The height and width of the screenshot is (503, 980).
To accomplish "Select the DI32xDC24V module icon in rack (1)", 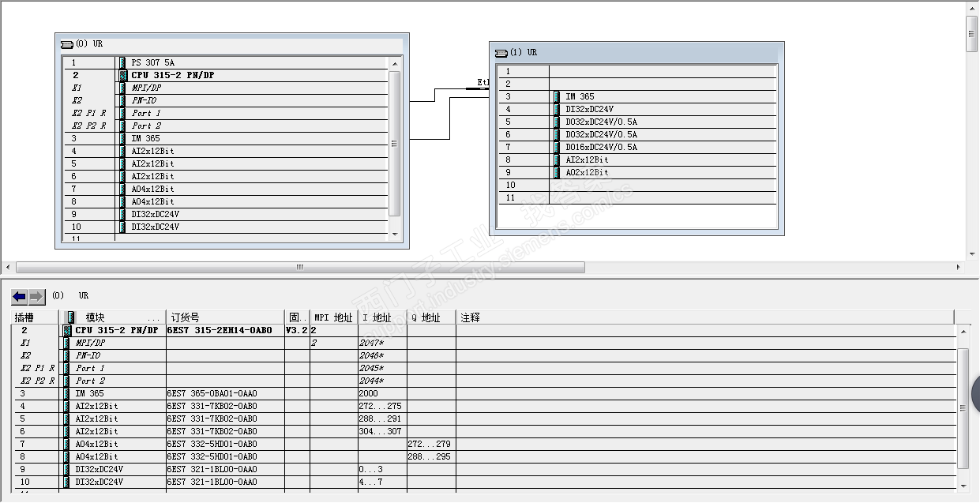I will pos(558,109).
